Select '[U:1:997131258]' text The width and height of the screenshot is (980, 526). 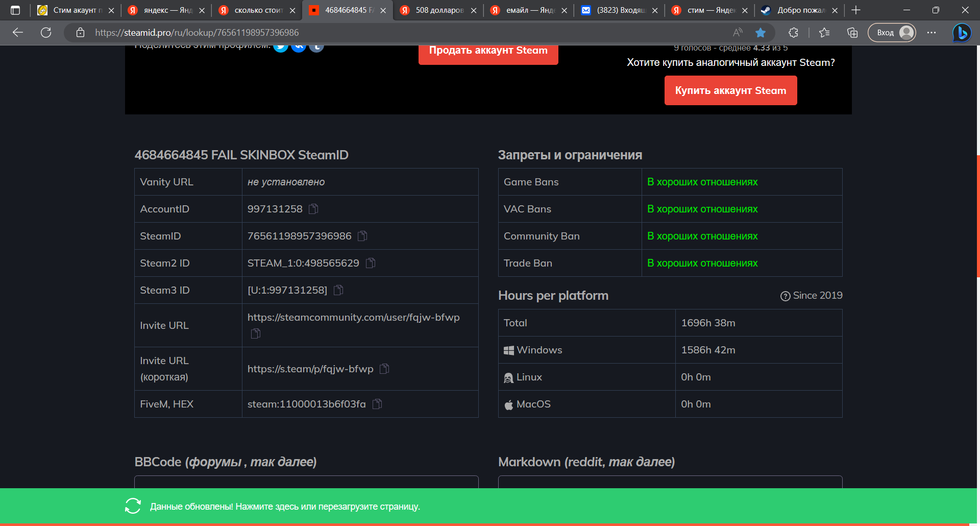tap(287, 290)
